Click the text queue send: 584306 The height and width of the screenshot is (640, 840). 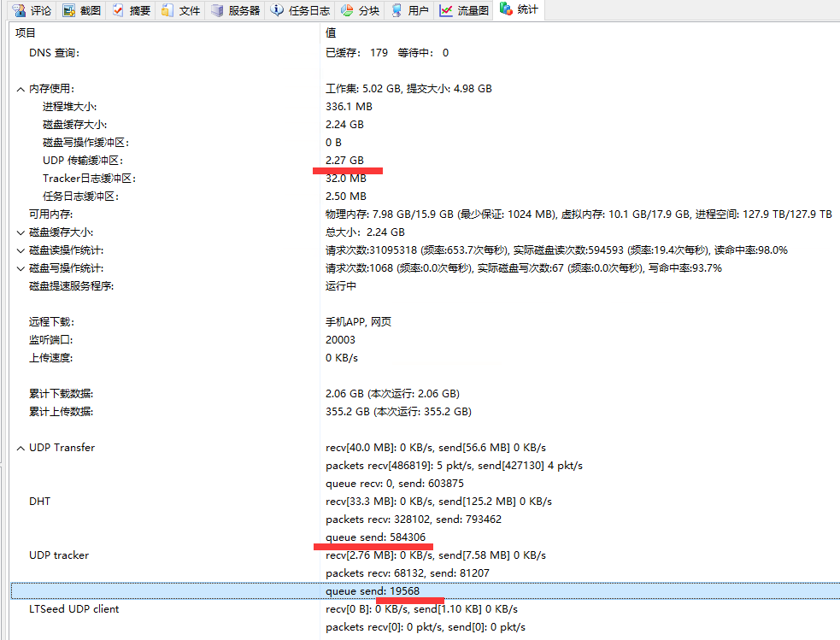(x=375, y=537)
